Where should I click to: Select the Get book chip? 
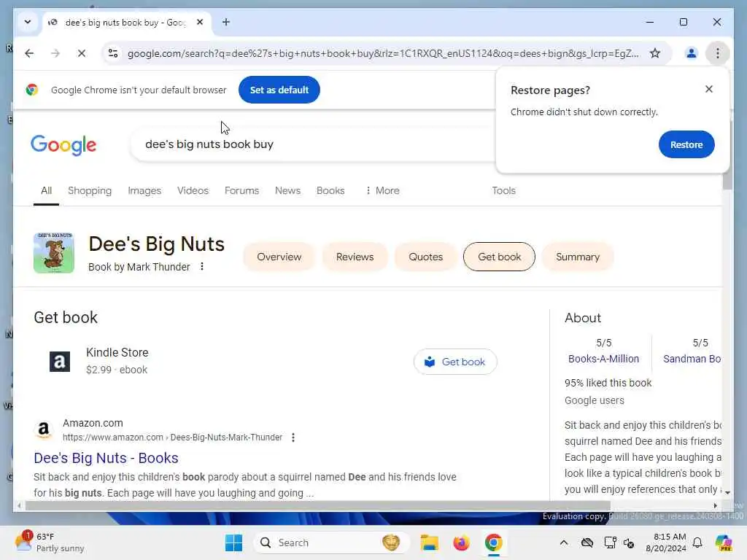click(499, 257)
